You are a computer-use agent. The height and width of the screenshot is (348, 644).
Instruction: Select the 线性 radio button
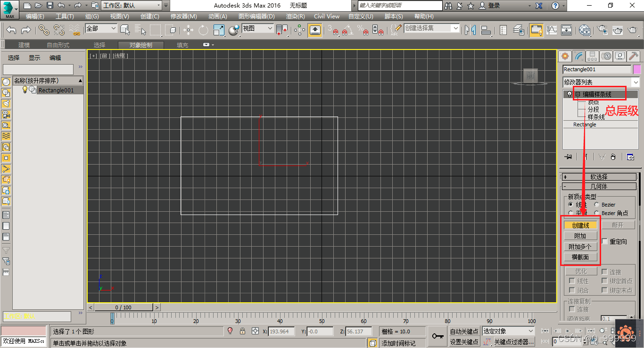pos(571,205)
